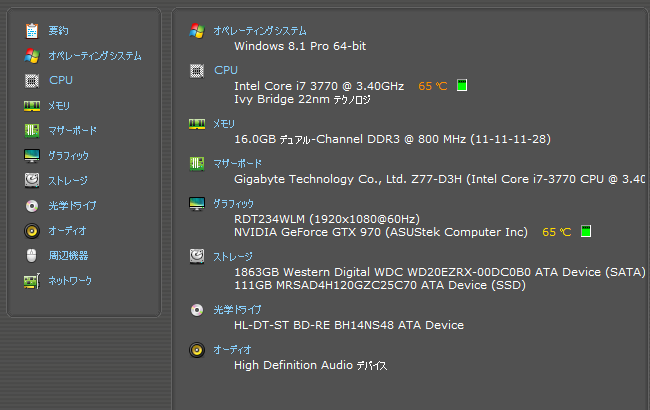Open the ネットワーク card icon in sidebar
650x410 pixels.
click(32, 281)
